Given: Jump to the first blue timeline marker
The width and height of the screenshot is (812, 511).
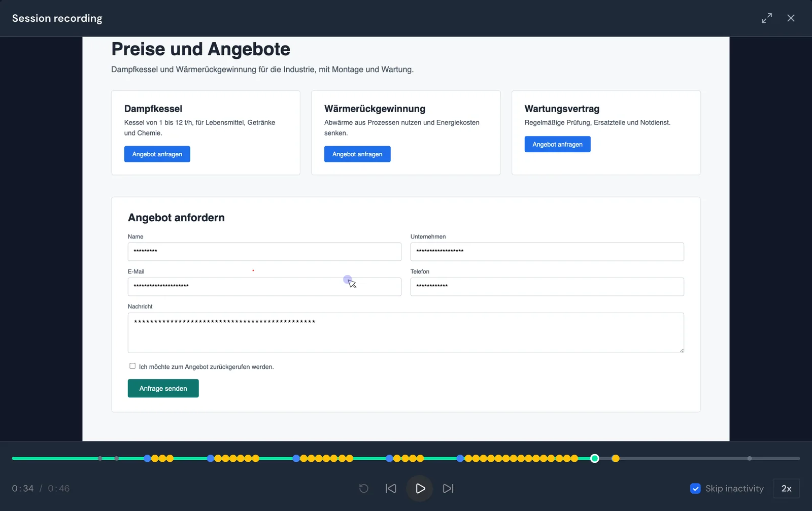Looking at the screenshot, I should click(147, 458).
